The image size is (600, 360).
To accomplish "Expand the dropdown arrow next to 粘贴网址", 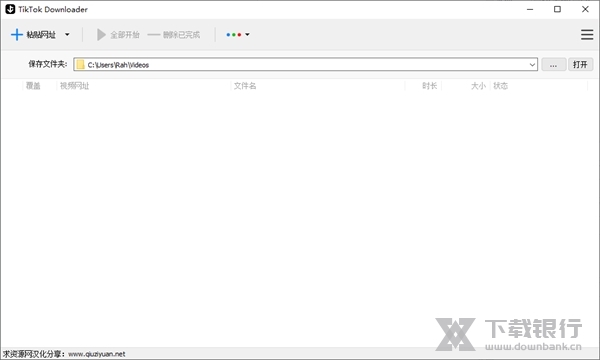I will point(67,35).
